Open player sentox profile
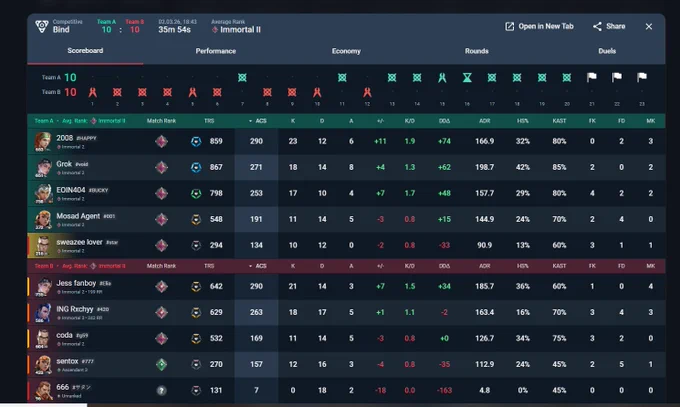680x407 pixels. (x=67, y=361)
